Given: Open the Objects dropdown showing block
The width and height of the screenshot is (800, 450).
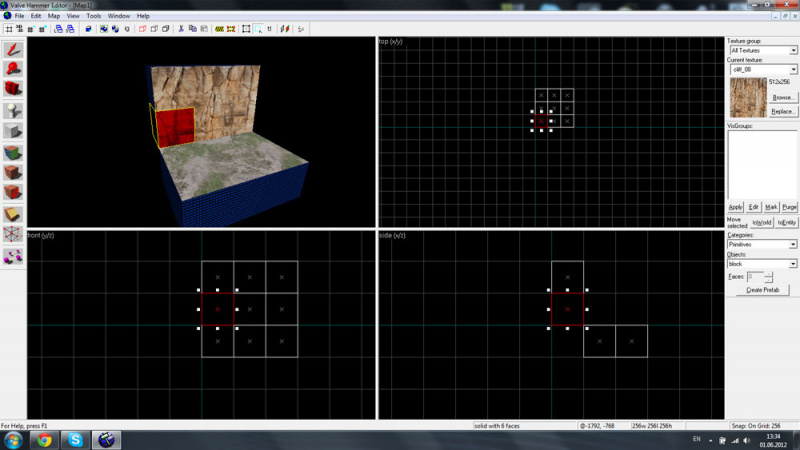Looking at the screenshot, I should tap(793, 264).
